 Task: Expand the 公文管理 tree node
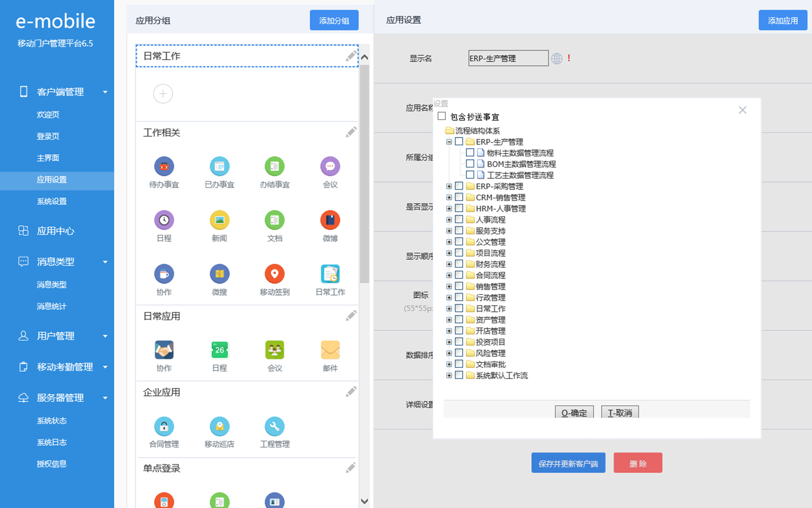449,242
